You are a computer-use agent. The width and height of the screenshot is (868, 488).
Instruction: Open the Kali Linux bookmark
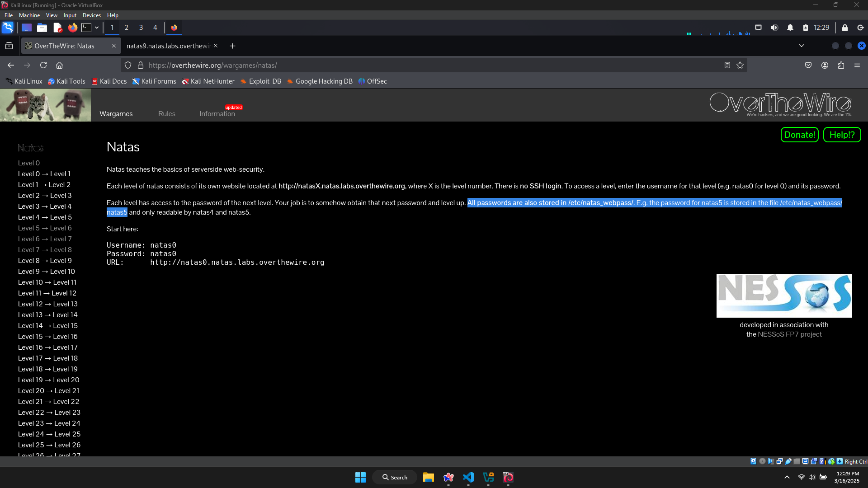point(24,81)
